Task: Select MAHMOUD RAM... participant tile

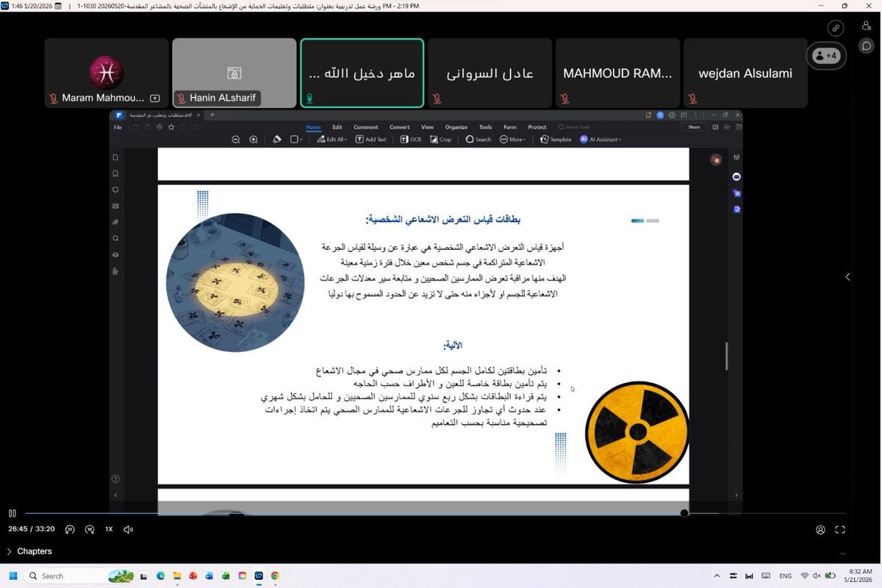Action: (x=617, y=73)
